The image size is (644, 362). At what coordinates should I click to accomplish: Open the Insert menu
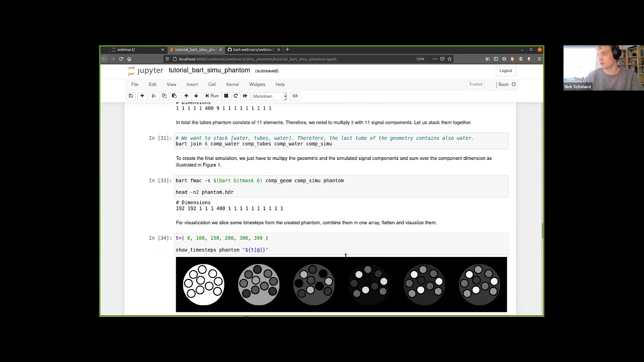pyautogui.click(x=192, y=84)
